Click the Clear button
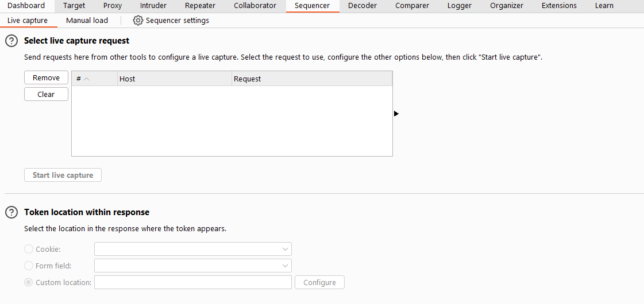Screen dimensions: 644x304 click(46, 95)
